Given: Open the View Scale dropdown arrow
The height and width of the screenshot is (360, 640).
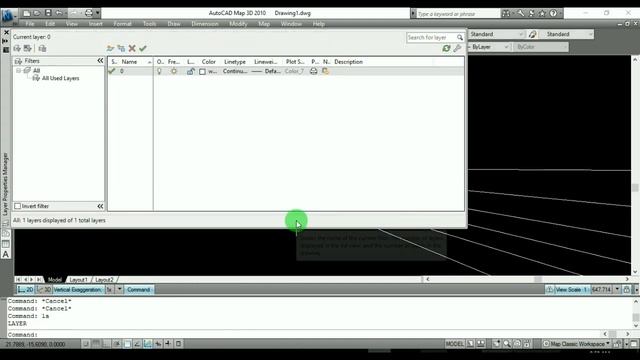Looking at the screenshot, I should click(x=617, y=290).
